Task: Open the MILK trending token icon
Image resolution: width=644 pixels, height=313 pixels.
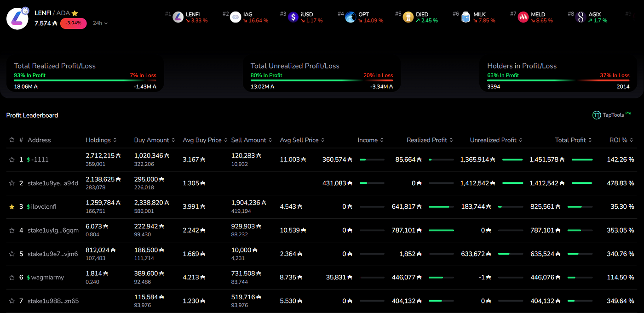Action: click(466, 17)
